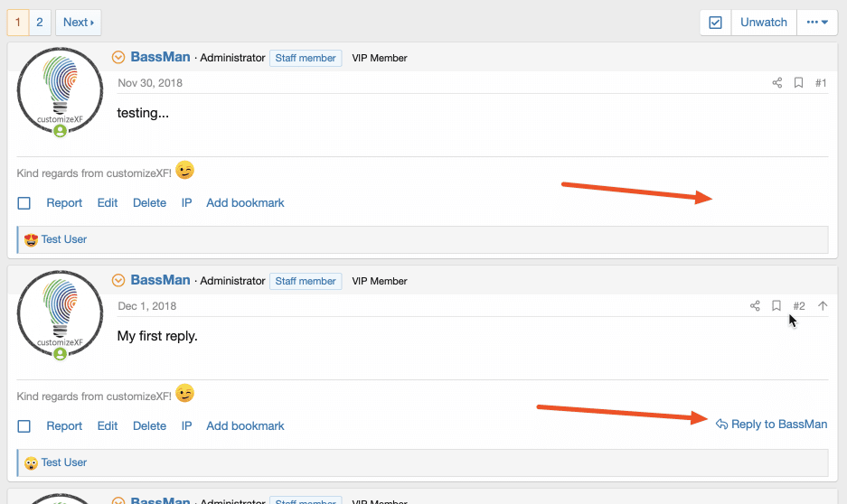Click Staff member badge on post #2
Screen dimensions: 847x504
(x=306, y=281)
